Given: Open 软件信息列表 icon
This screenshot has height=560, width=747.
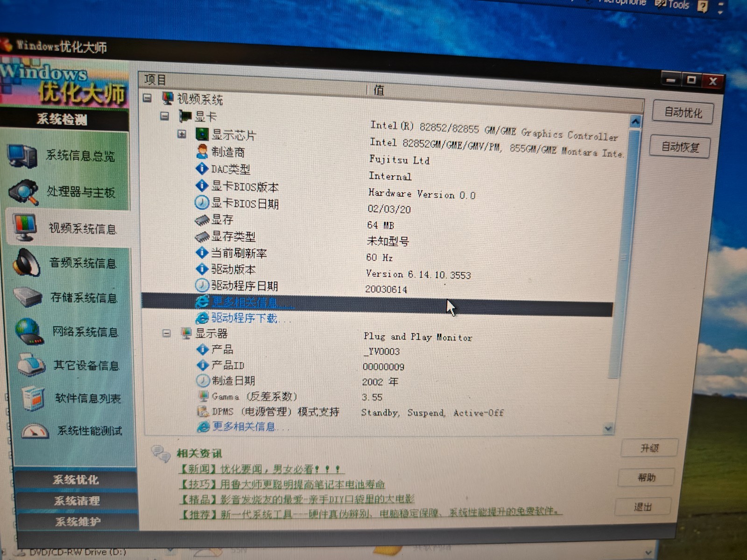Looking at the screenshot, I should 33,398.
